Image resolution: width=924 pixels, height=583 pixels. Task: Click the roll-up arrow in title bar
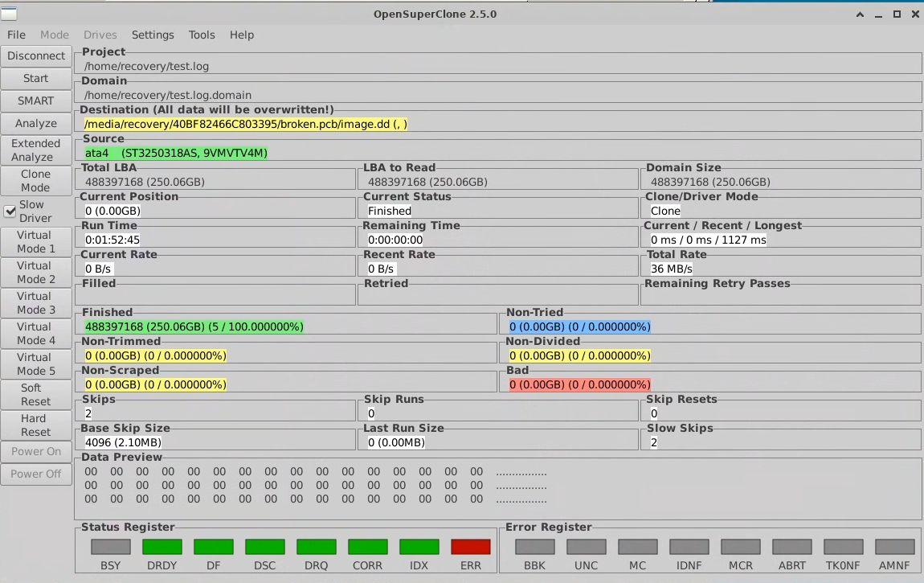click(860, 14)
